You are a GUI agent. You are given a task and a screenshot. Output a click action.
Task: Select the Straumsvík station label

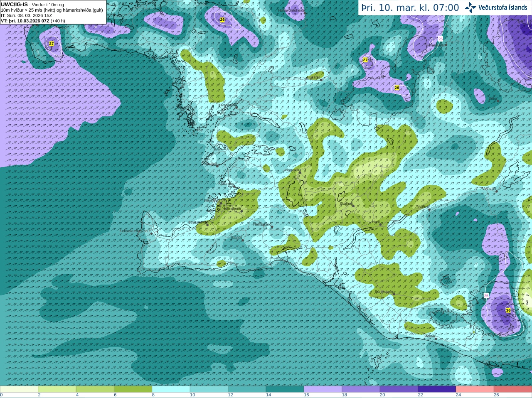tap(197, 222)
